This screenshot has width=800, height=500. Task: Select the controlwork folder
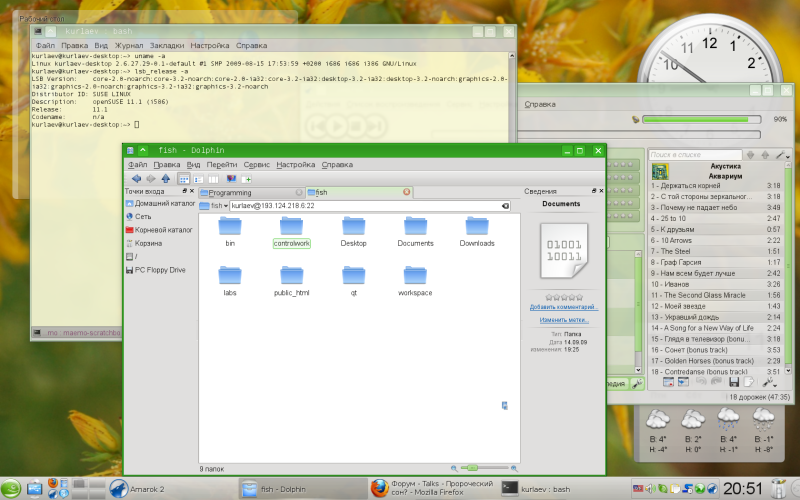pyautogui.click(x=291, y=232)
